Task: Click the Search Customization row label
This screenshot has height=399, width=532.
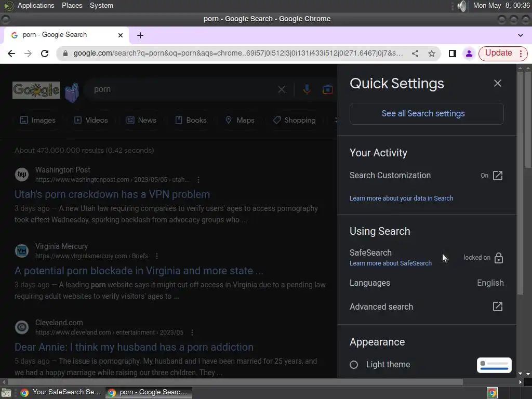Action: click(390, 176)
